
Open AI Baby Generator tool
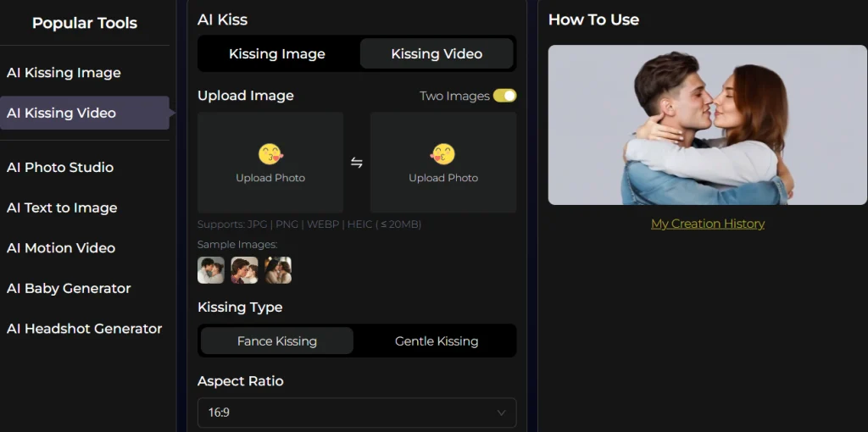click(69, 288)
